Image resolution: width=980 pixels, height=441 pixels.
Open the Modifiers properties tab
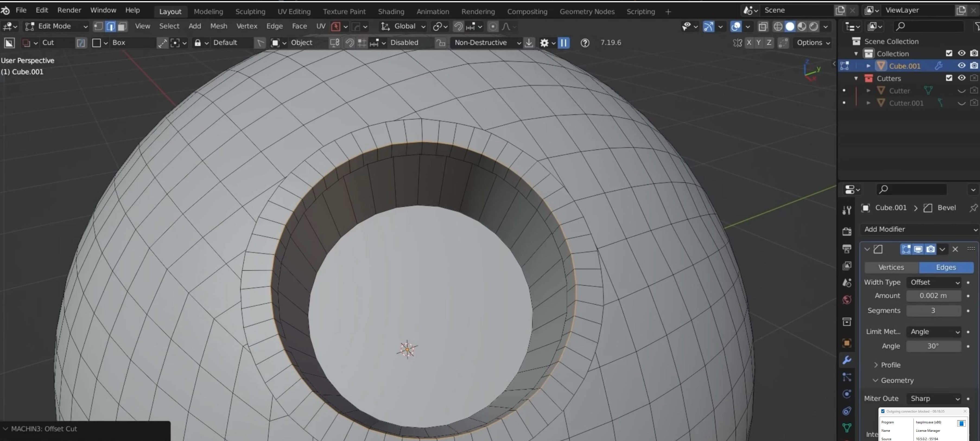tap(847, 360)
